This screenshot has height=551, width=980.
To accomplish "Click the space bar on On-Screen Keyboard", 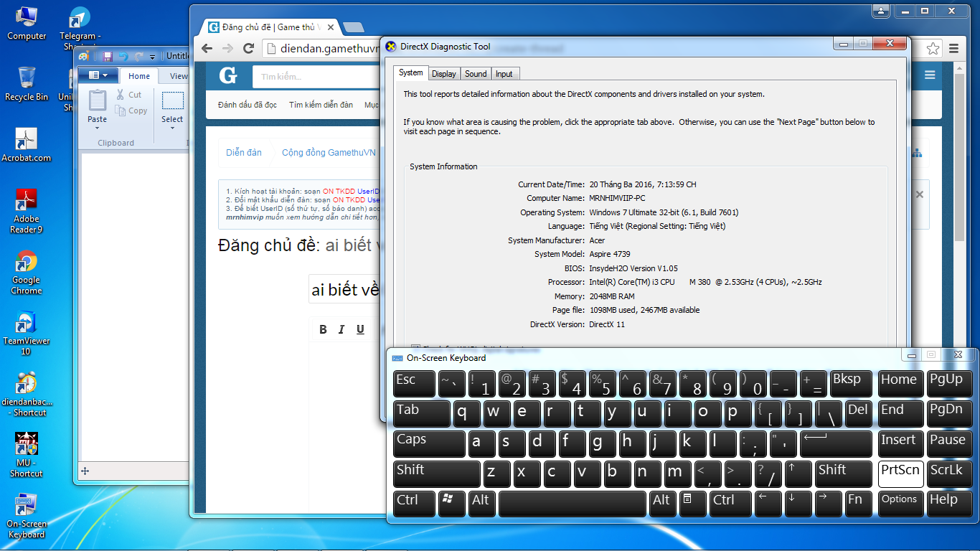I will [x=572, y=504].
